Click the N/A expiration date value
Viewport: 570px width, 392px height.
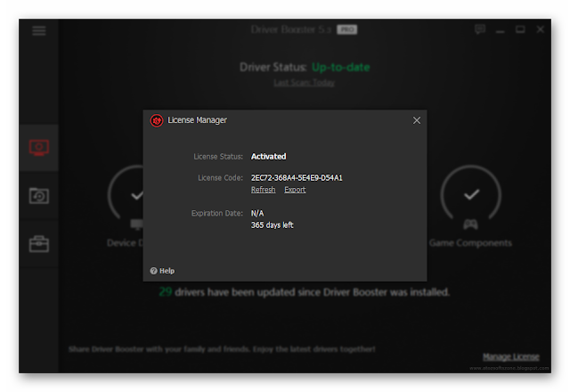pos(257,213)
